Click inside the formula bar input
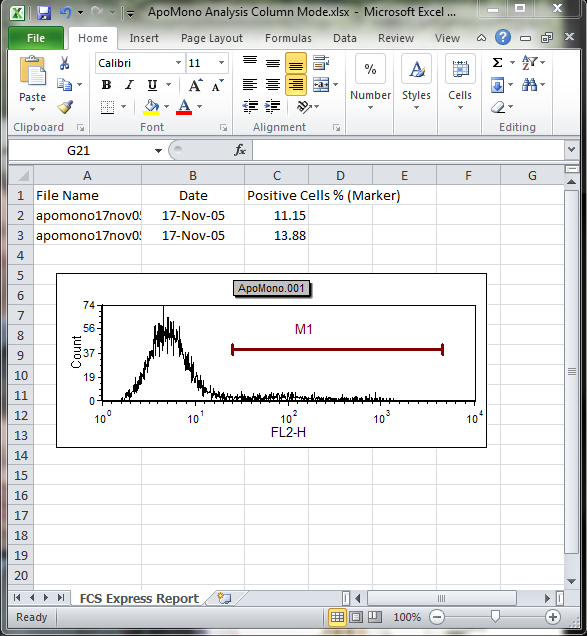The image size is (587, 636). pos(408,150)
